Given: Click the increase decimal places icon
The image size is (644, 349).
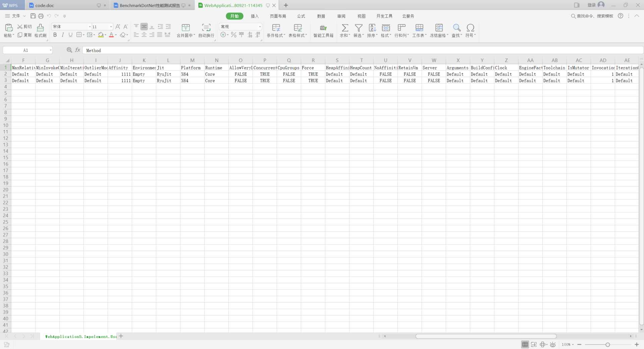Looking at the screenshot, I should 250,35.
